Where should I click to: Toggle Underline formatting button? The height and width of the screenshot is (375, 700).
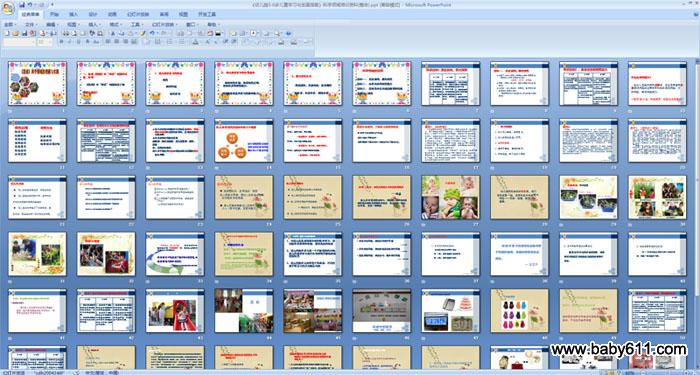[x=79, y=42]
